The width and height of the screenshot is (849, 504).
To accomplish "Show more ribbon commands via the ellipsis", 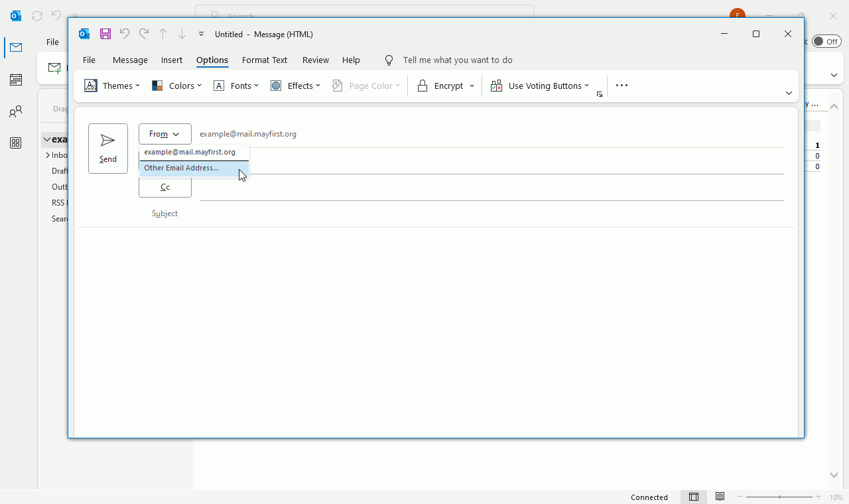I will pos(621,86).
